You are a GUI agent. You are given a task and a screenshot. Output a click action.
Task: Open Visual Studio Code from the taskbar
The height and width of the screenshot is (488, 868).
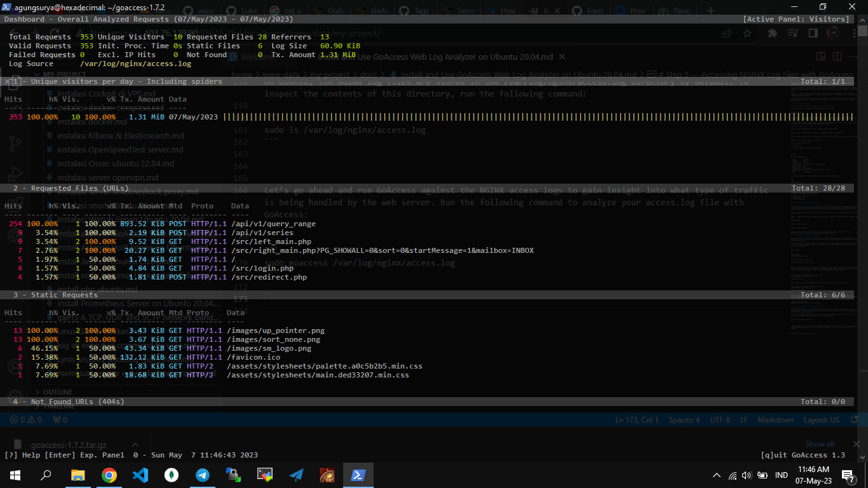140,475
